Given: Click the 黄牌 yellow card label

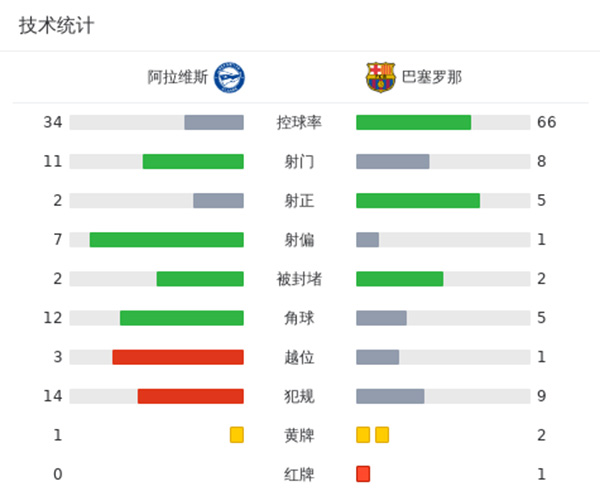Looking at the screenshot, I should pos(300,435).
